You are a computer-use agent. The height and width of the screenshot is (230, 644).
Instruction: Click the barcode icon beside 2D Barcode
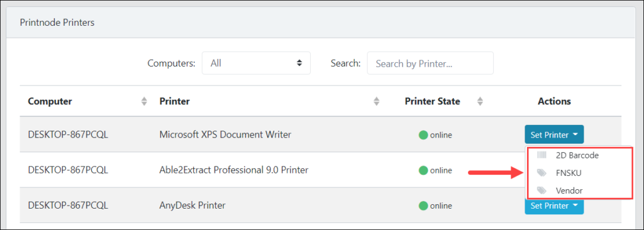(542, 155)
